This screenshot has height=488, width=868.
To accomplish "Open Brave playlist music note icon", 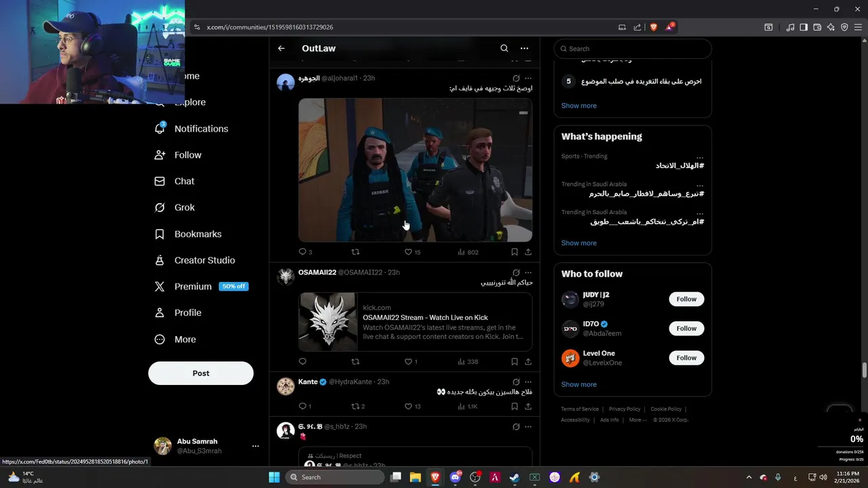I will click(790, 27).
